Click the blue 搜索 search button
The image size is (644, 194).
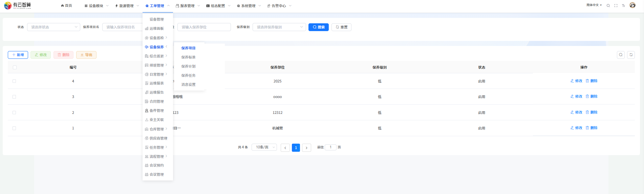pyautogui.click(x=318, y=27)
